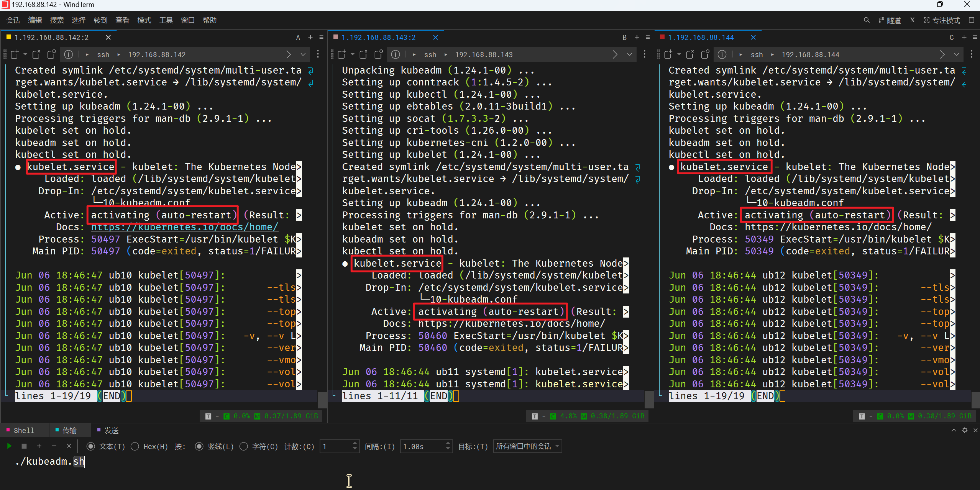Open the 工具 menu
Viewport: 980px width, 490px height.
click(x=166, y=20)
